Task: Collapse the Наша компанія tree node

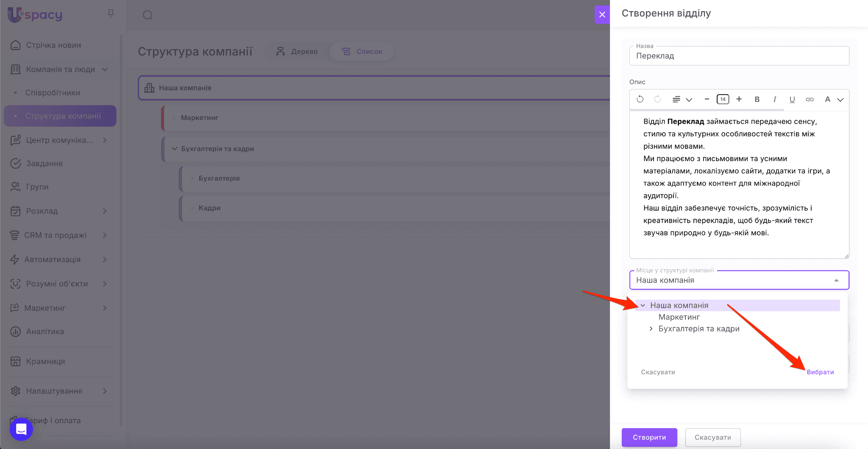Action: click(643, 305)
